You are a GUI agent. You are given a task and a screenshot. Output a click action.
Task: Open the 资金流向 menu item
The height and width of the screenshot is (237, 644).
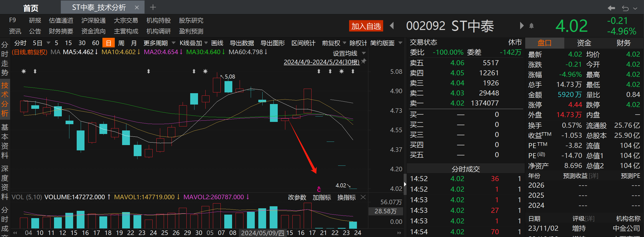(94, 31)
